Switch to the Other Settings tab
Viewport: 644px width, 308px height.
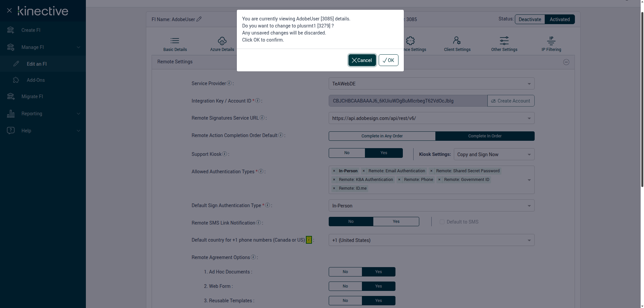[x=504, y=45]
